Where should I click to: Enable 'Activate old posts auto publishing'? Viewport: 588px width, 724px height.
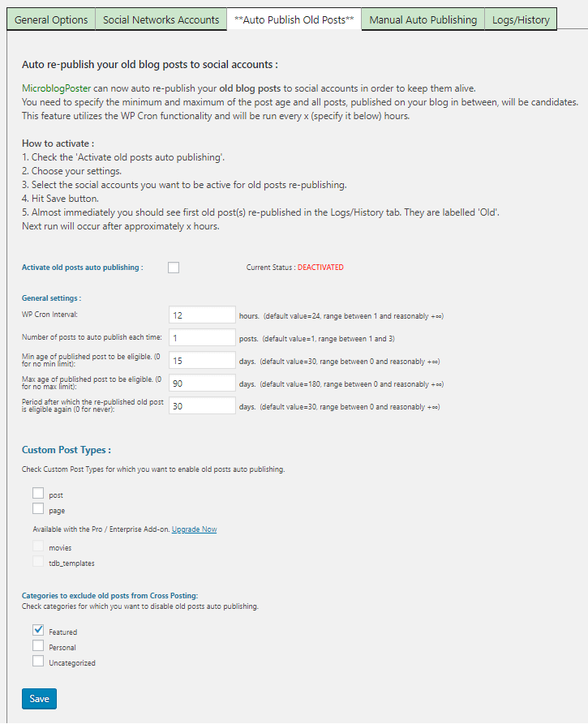pos(173,267)
